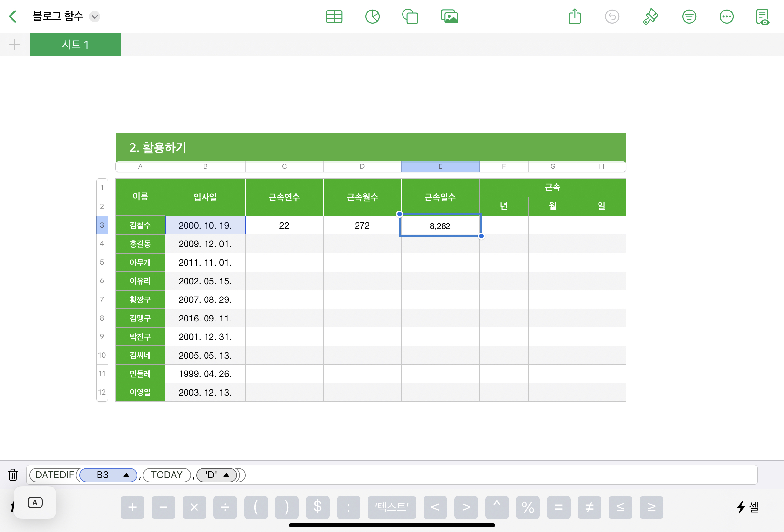This screenshot has width=784, height=532.
Task: Insert the dollar sign key
Action: [x=317, y=507]
